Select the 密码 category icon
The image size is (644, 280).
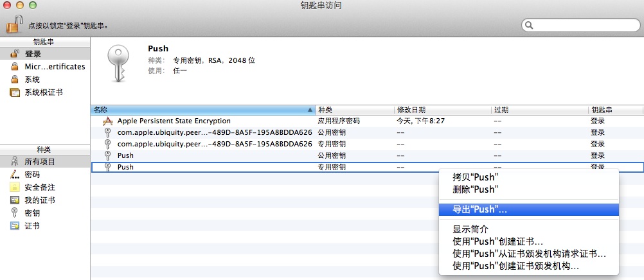(x=14, y=175)
